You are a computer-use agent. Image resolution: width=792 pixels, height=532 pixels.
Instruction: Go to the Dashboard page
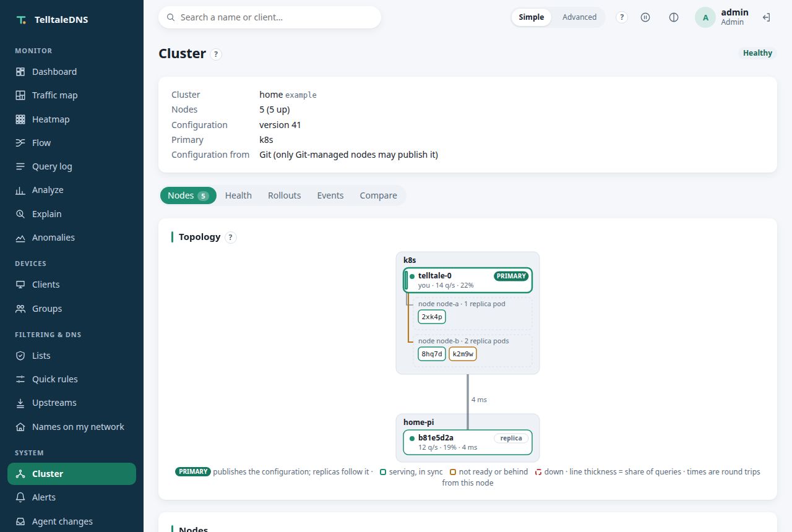click(x=72, y=72)
